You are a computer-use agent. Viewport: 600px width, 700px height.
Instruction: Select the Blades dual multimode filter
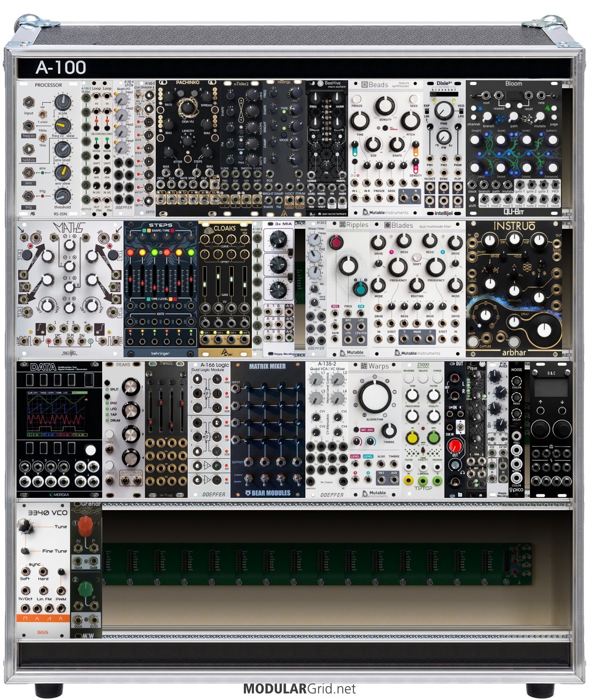point(418,289)
